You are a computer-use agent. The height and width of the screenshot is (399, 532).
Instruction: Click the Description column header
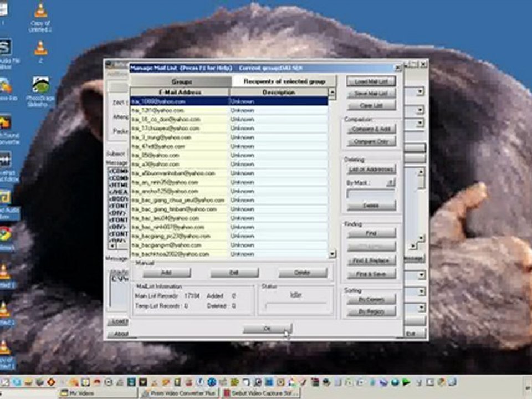[x=279, y=93]
